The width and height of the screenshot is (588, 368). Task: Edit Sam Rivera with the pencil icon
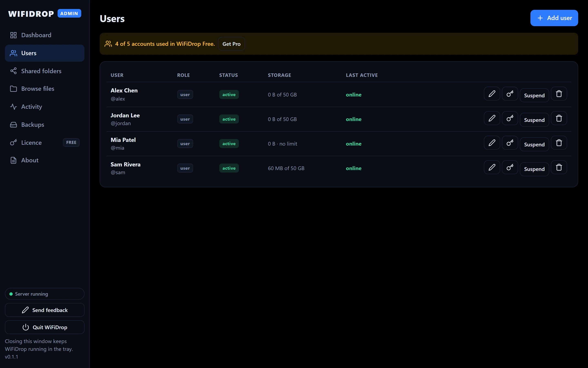[x=492, y=167]
